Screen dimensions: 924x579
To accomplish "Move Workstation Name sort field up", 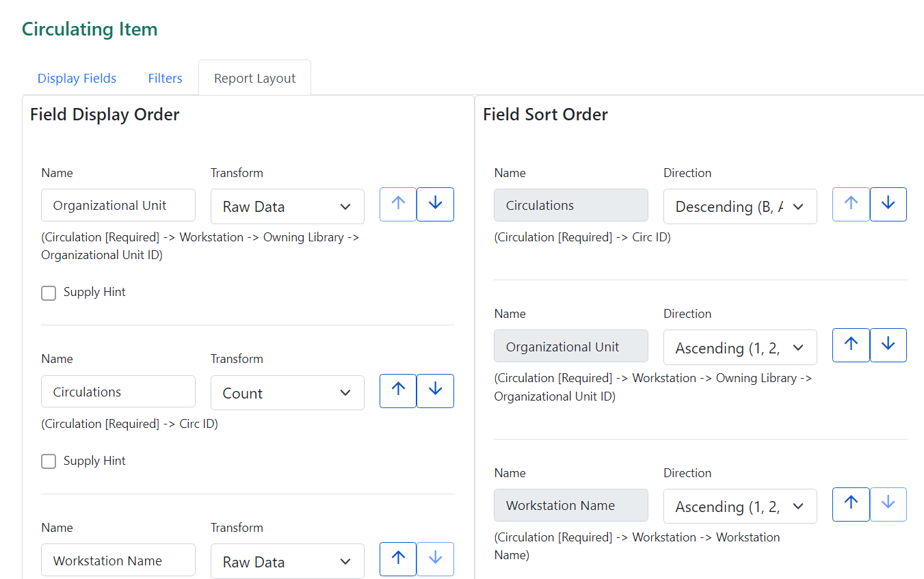I will pos(851,504).
